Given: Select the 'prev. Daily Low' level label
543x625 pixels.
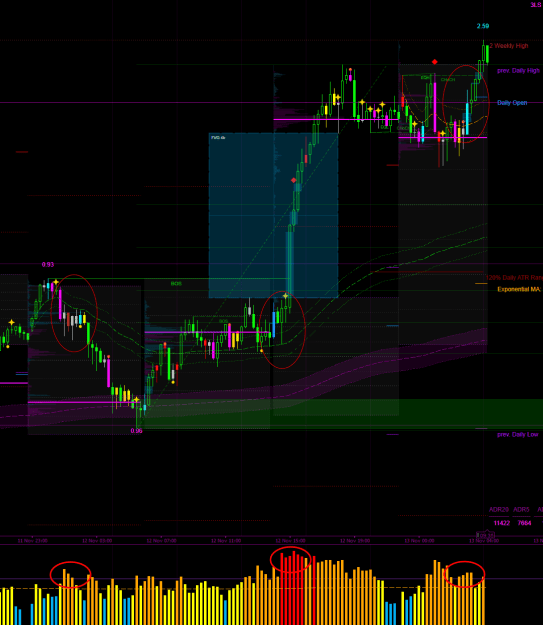Looking at the screenshot, I should pyautogui.click(x=517, y=434).
